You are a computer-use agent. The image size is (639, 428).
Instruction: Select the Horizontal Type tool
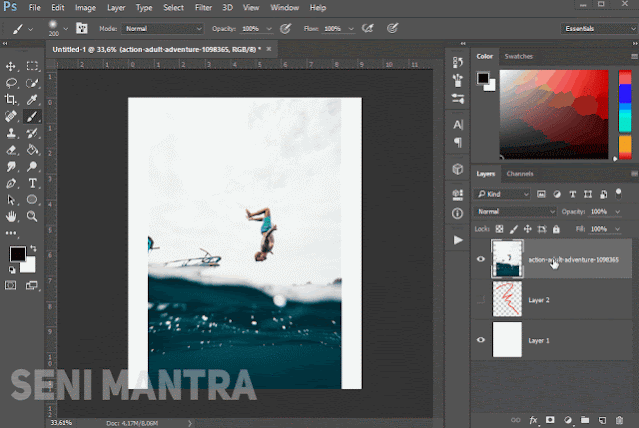32,183
